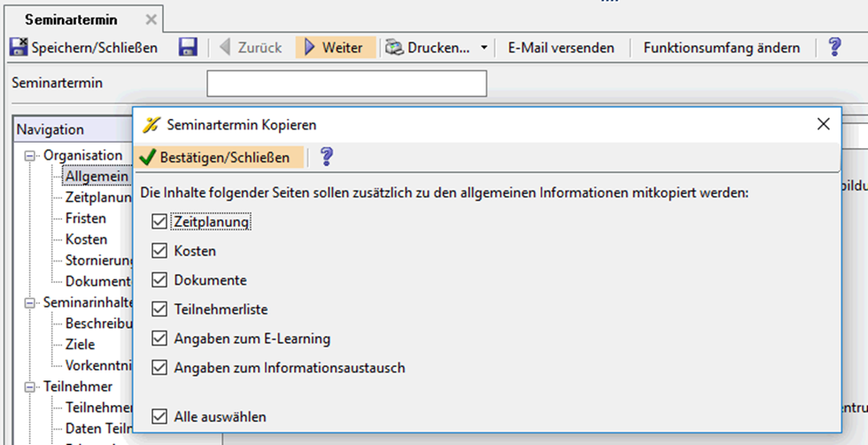Open the help question mark in main toolbar

(x=833, y=48)
